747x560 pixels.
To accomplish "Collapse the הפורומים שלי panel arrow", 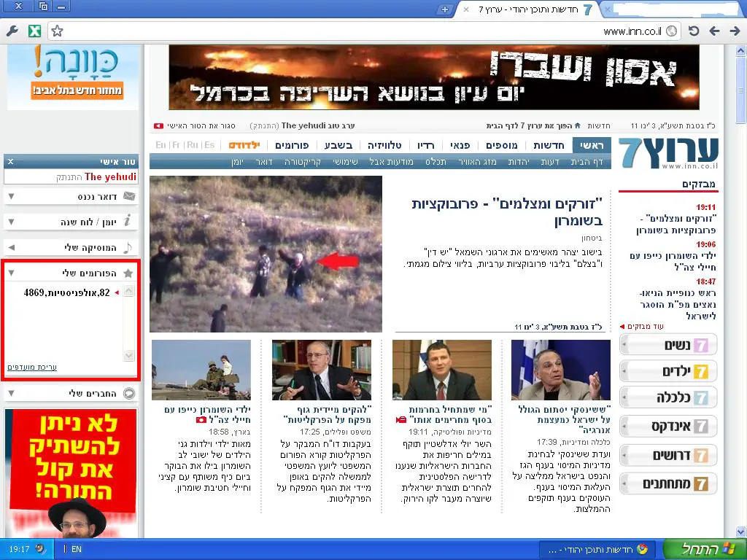I will click(11, 273).
